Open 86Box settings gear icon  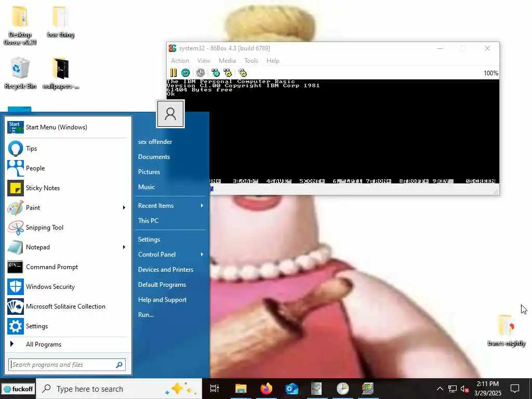243,73
